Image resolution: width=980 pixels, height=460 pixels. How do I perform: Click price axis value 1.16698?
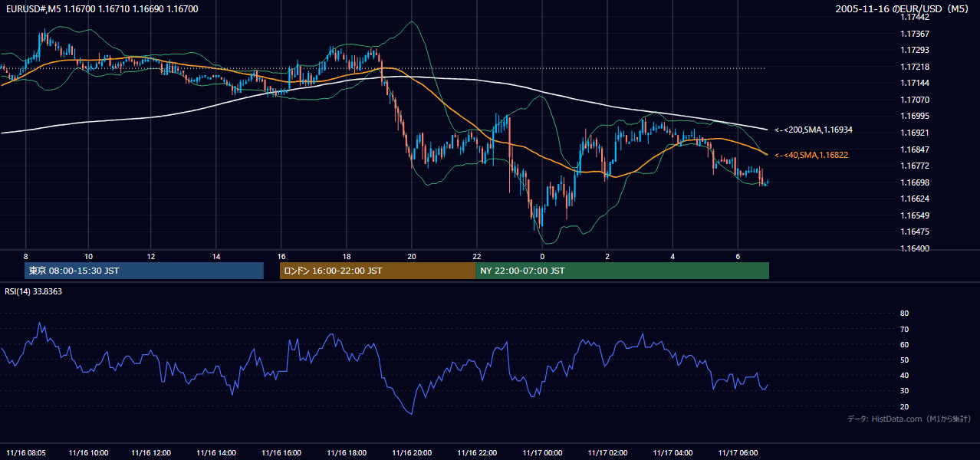pos(914,182)
